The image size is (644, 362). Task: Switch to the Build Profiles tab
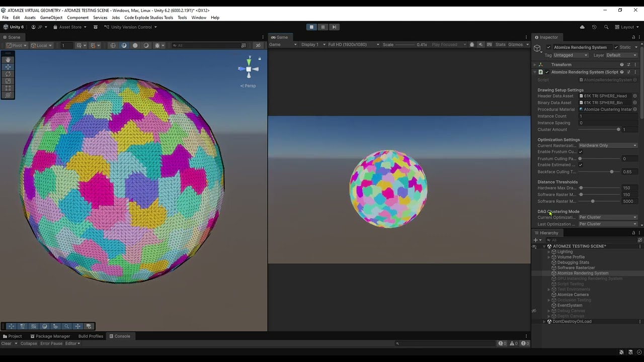(91, 336)
